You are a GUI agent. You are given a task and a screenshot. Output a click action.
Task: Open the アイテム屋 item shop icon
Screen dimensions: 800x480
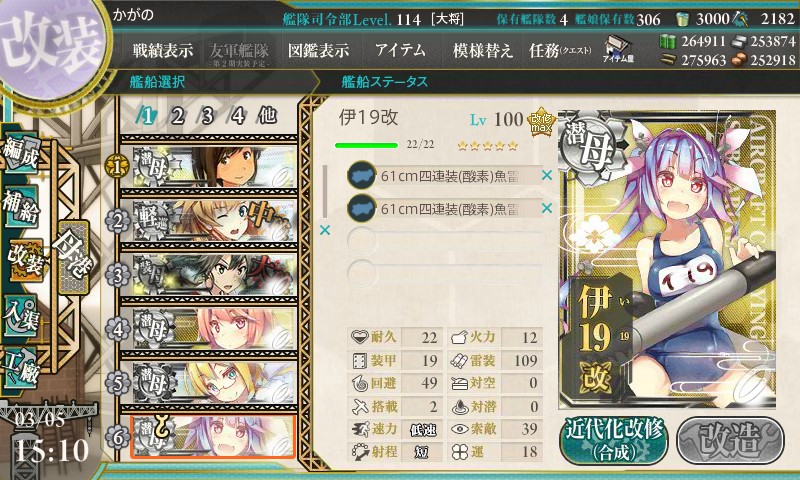click(618, 49)
